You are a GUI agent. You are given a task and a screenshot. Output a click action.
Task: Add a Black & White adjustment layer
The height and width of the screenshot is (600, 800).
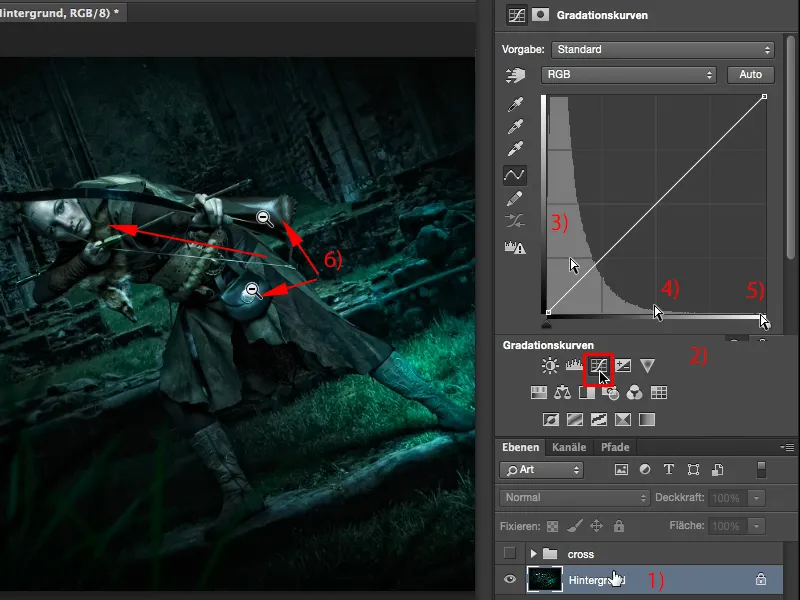click(x=587, y=392)
